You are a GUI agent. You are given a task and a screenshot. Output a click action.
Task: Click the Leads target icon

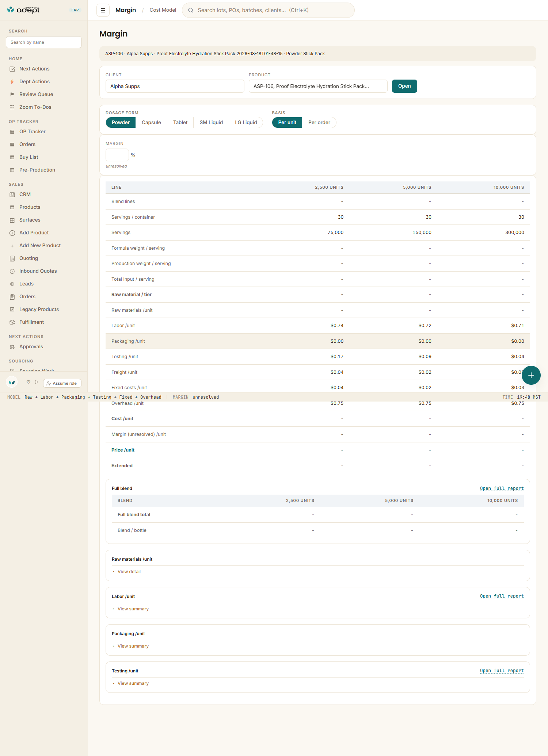coord(12,284)
